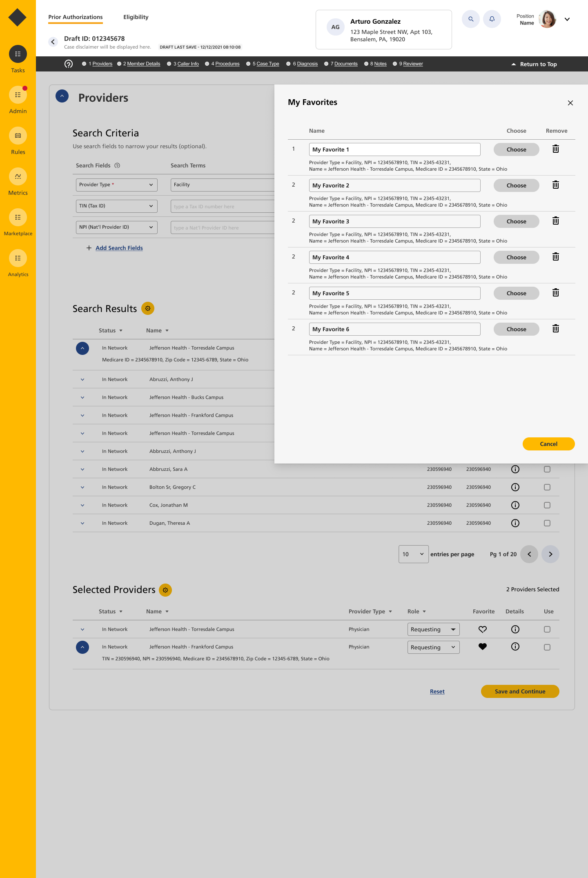This screenshot has height=878, width=588.
Task: Expand the Bolton Sr, Gregory C row
Action: click(82, 487)
